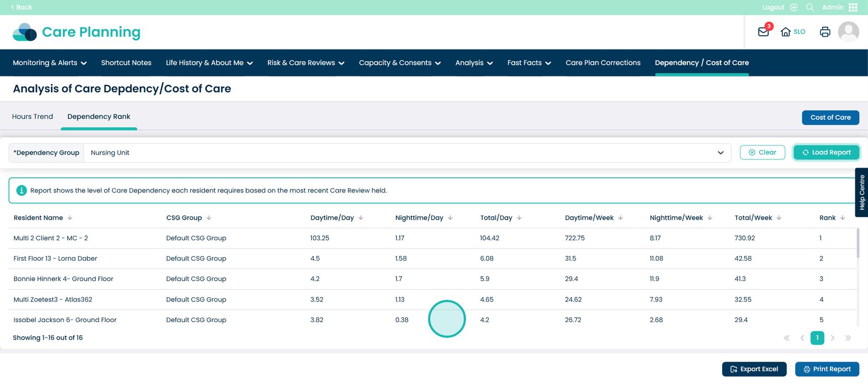The width and height of the screenshot is (868, 385).
Task: Switch to the Hours Trend tab
Action: tap(33, 117)
